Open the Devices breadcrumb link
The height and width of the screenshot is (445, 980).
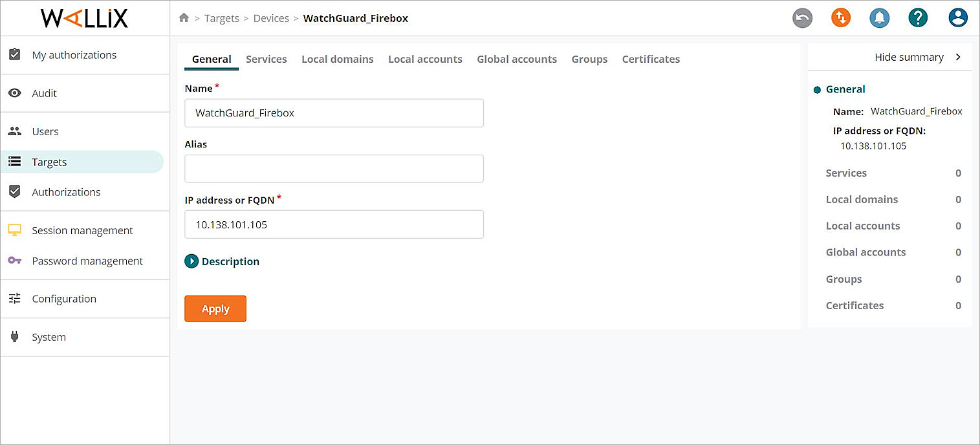(271, 18)
